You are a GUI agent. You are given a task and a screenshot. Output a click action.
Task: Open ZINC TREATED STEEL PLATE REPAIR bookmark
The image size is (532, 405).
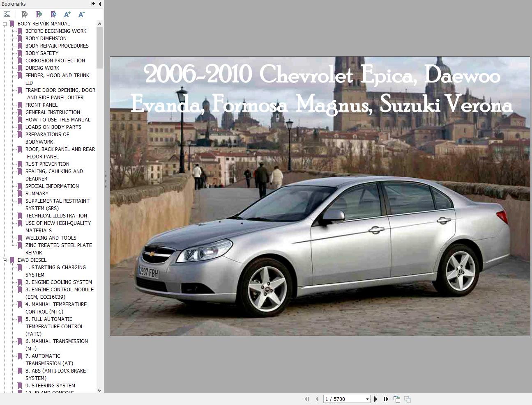pyautogui.click(x=59, y=249)
